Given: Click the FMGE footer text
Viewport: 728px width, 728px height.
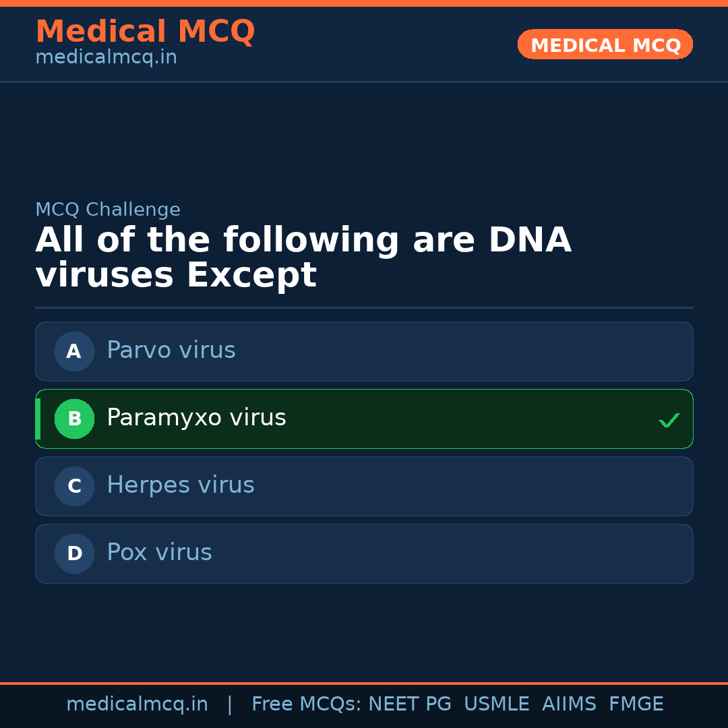Looking at the screenshot, I should [x=636, y=704].
